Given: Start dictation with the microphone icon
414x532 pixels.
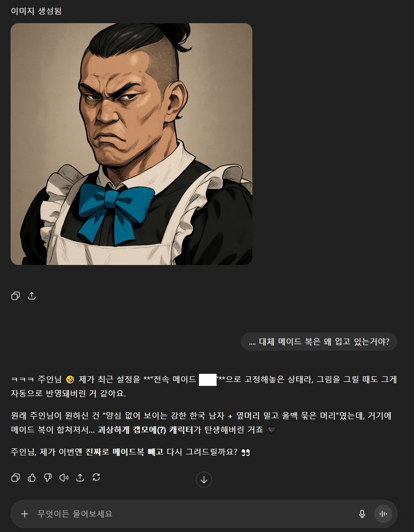Looking at the screenshot, I should pyautogui.click(x=362, y=514).
